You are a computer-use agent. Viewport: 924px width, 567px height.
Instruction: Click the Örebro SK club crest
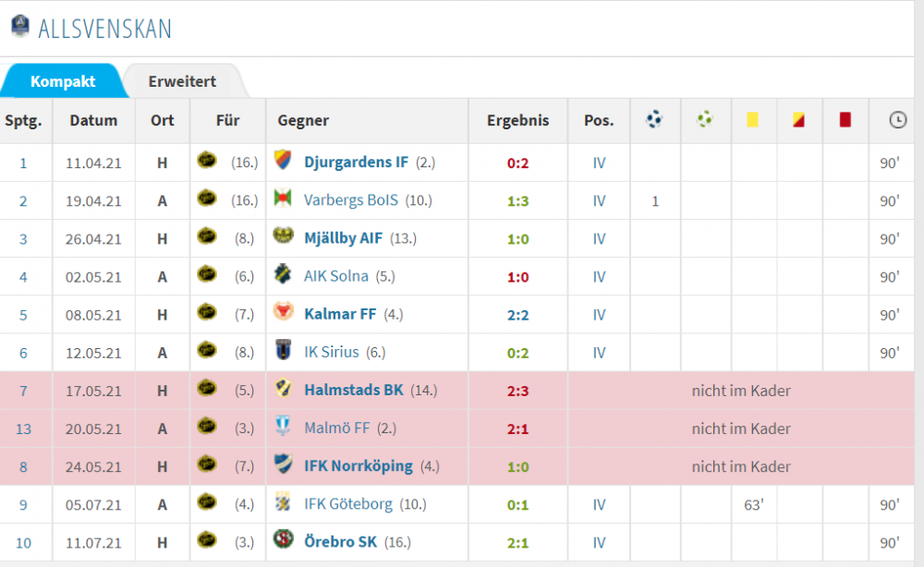tap(284, 540)
